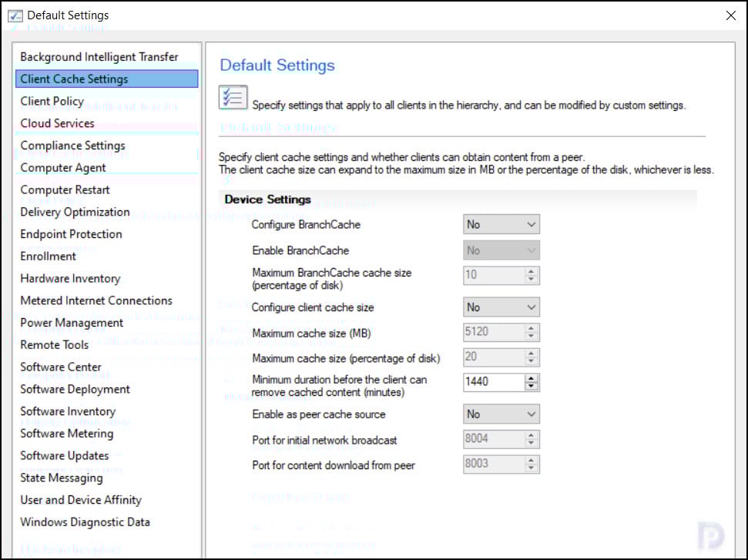
Task: Expand the Configure client cache size dropdown
Action: click(501, 307)
